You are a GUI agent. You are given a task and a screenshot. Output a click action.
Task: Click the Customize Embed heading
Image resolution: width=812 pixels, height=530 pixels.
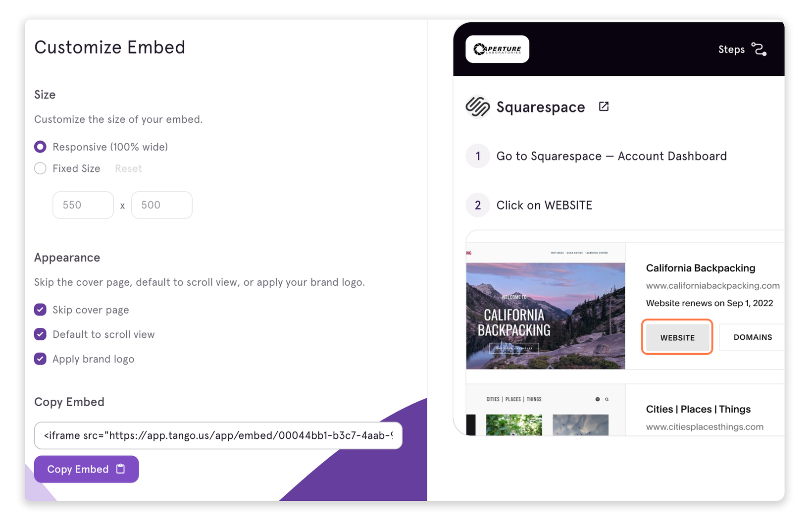click(109, 47)
